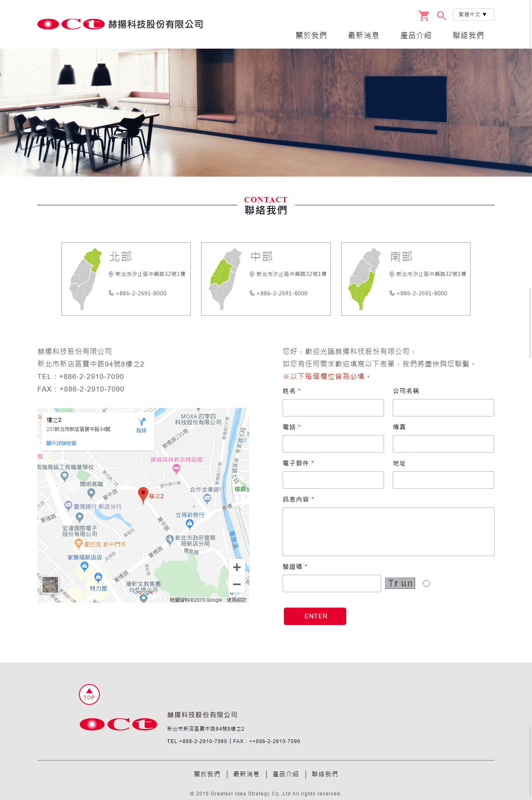Viewport: 532px width, 800px height.
Task: Click the 南部 card phone number
Action: 422,293
